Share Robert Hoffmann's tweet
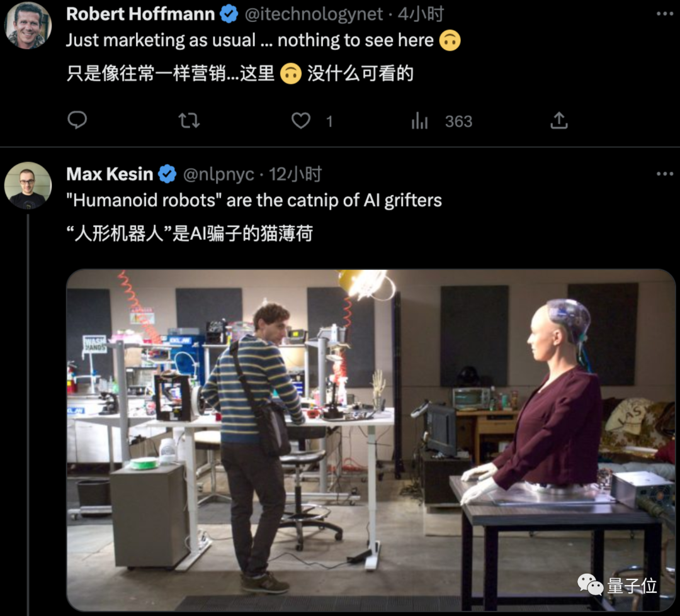 (559, 120)
